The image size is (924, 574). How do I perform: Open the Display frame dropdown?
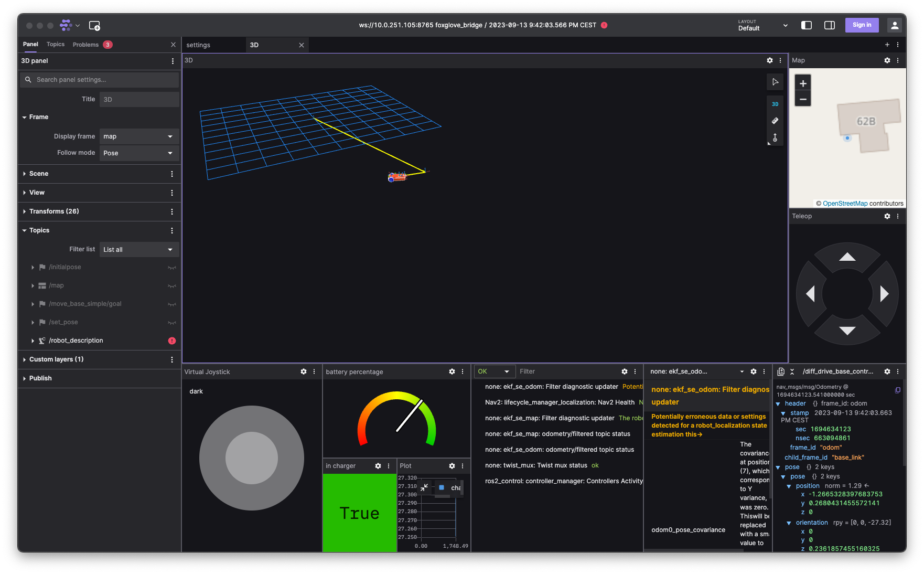pyautogui.click(x=139, y=136)
